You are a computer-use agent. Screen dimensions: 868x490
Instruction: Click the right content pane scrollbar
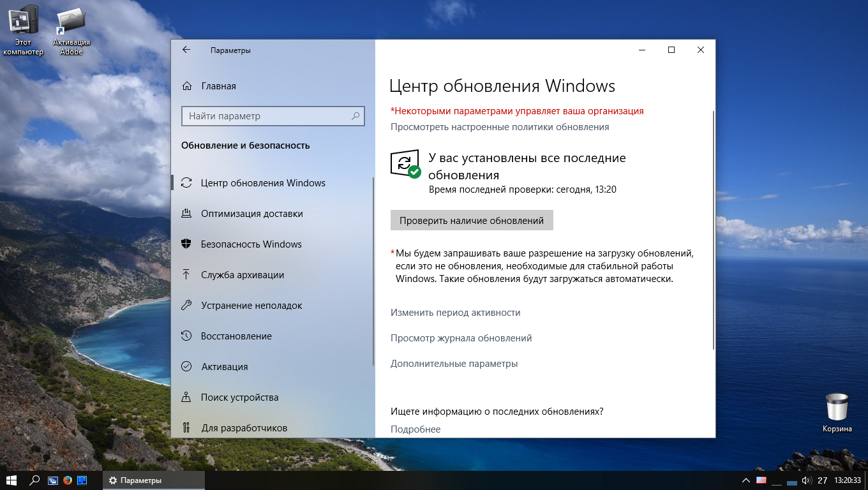tap(713, 229)
